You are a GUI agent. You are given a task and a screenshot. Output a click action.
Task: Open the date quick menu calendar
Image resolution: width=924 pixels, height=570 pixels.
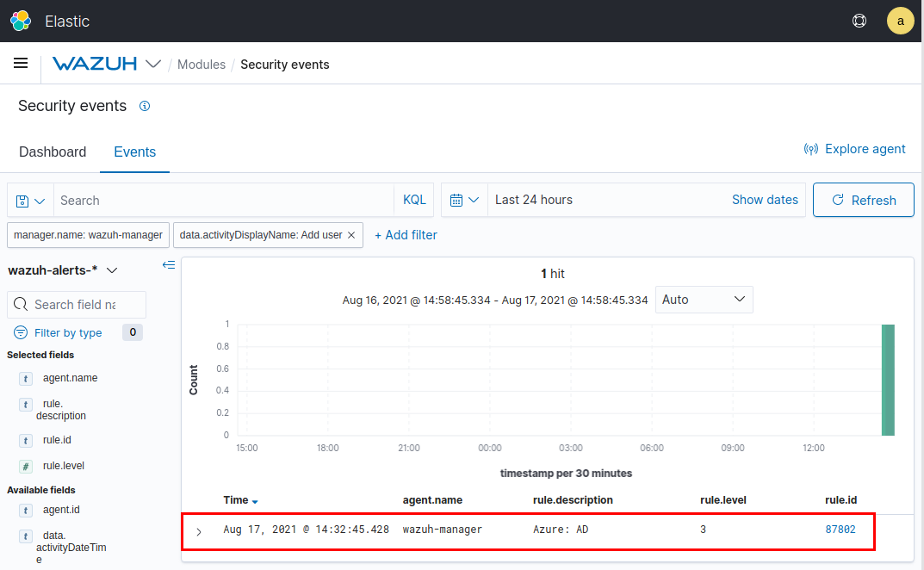click(464, 201)
